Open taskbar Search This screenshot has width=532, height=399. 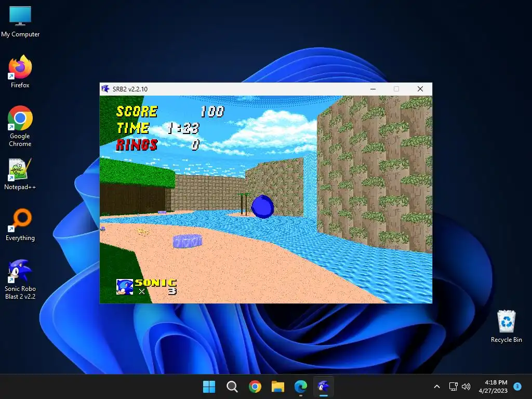coord(232,387)
